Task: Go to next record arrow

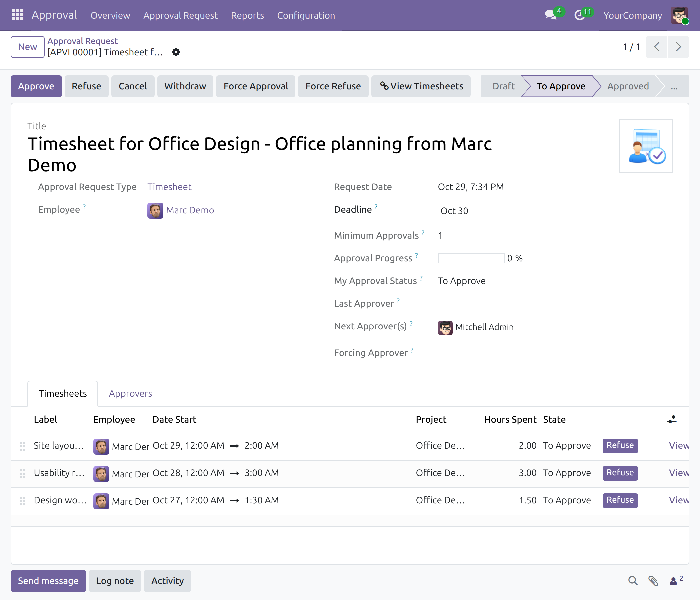Action: pos(678,47)
